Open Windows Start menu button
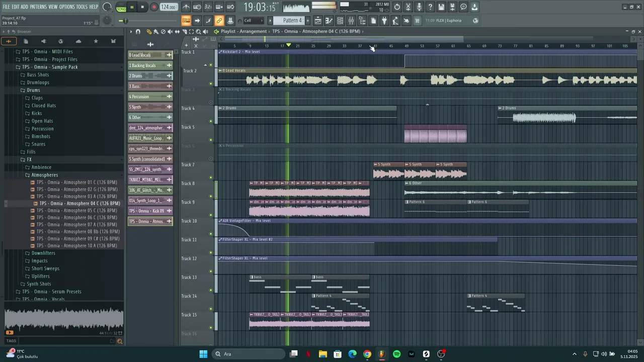644x362 pixels. pos(203,354)
